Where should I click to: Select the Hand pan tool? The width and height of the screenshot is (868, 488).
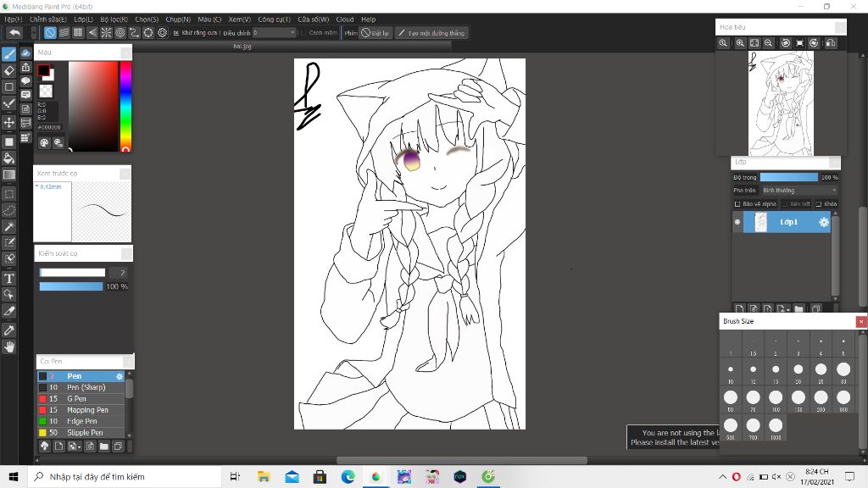coord(8,347)
